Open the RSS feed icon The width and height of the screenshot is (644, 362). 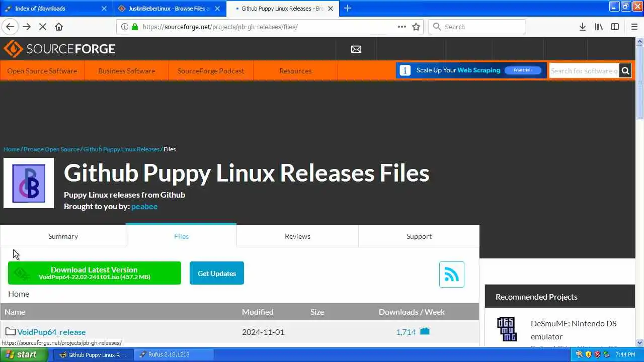point(452,275)
